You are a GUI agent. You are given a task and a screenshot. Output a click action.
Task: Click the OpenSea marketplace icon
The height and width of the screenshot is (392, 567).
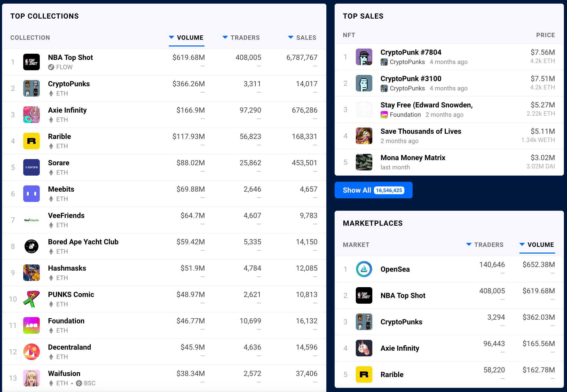click(x=364, y=269)
